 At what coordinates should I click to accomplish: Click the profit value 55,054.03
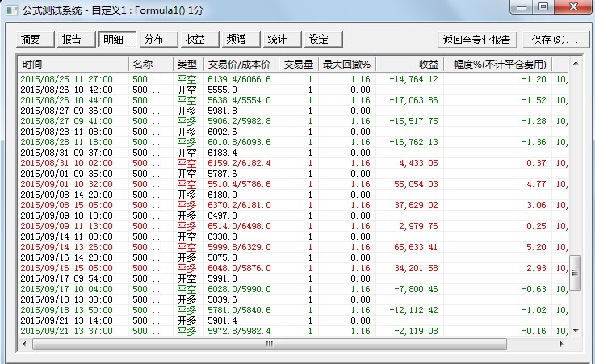[416, 184]
